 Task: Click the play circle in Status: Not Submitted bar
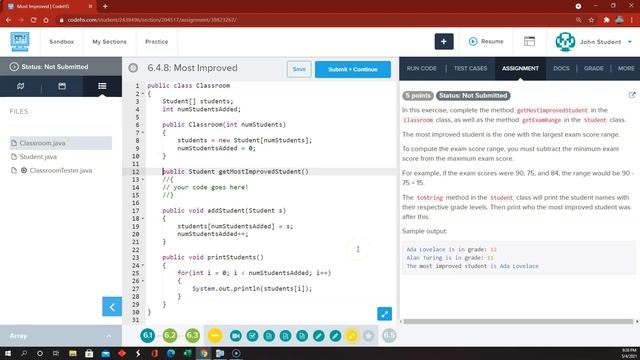(x=14, y=67)
